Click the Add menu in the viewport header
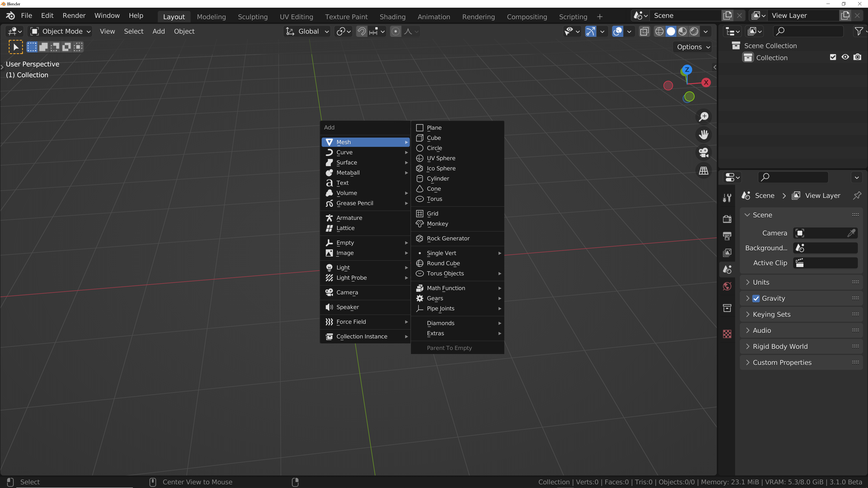868x488 pixels. (x=158, y=31)
